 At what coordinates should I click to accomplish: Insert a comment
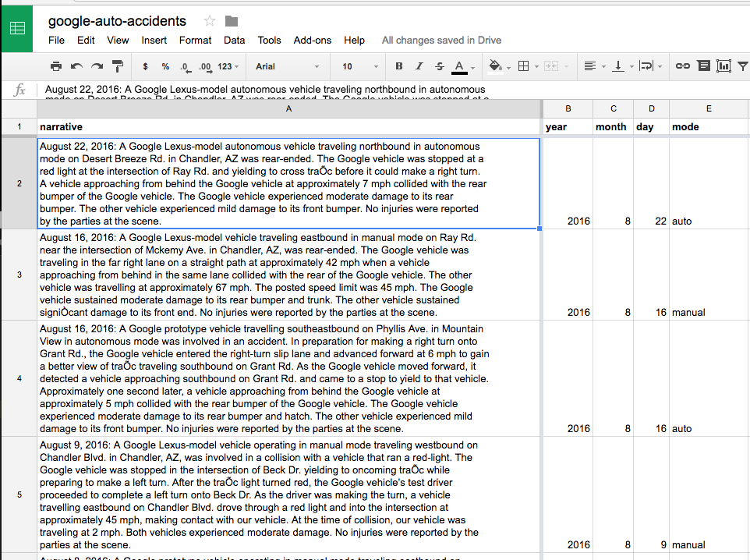(703, 66)
